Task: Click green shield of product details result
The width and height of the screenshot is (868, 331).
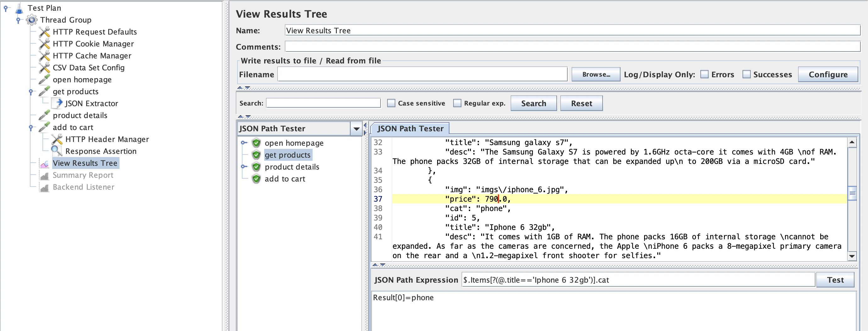Action: [x=256, y=167]
